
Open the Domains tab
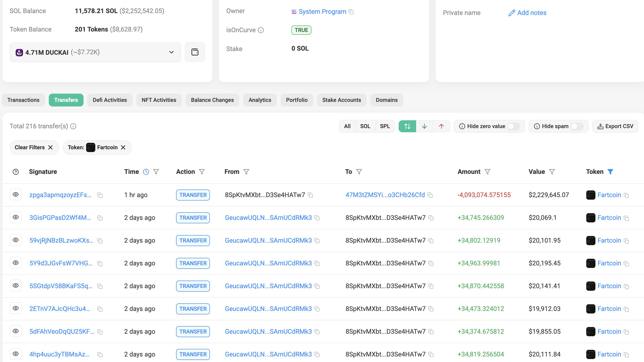point(386,100)
